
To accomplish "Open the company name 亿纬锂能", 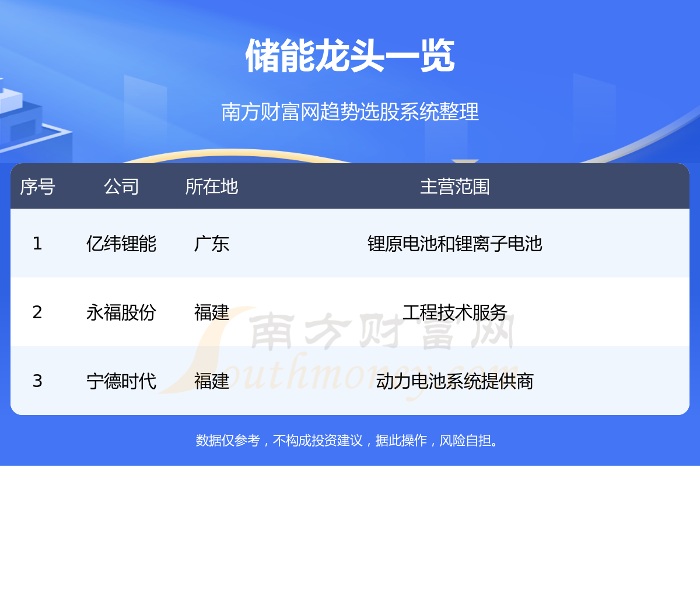I will 121,244.
